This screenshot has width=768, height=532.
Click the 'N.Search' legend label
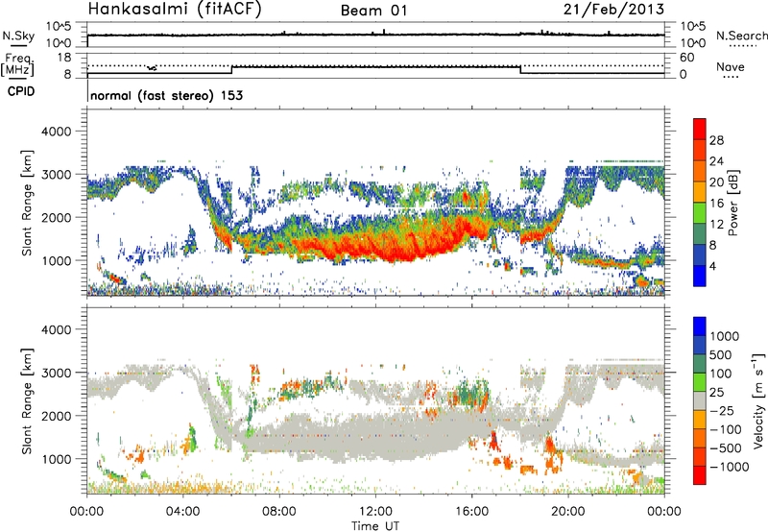click(741, 36)
